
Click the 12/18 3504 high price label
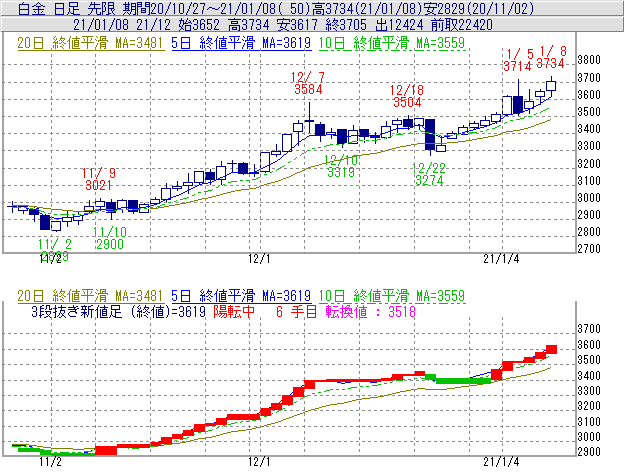click(x=407, y=96)
